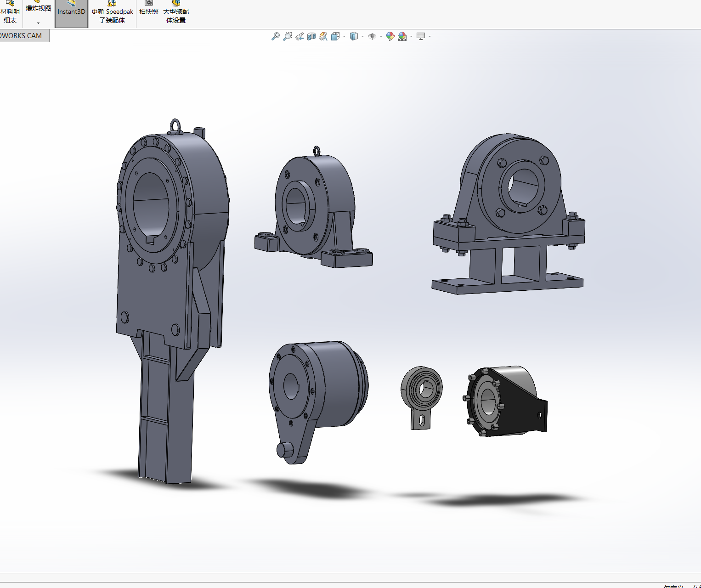Open the Edit Appearance tool
Image resolution: width=701 pixels, height=588 pixels.
(390, 36)
